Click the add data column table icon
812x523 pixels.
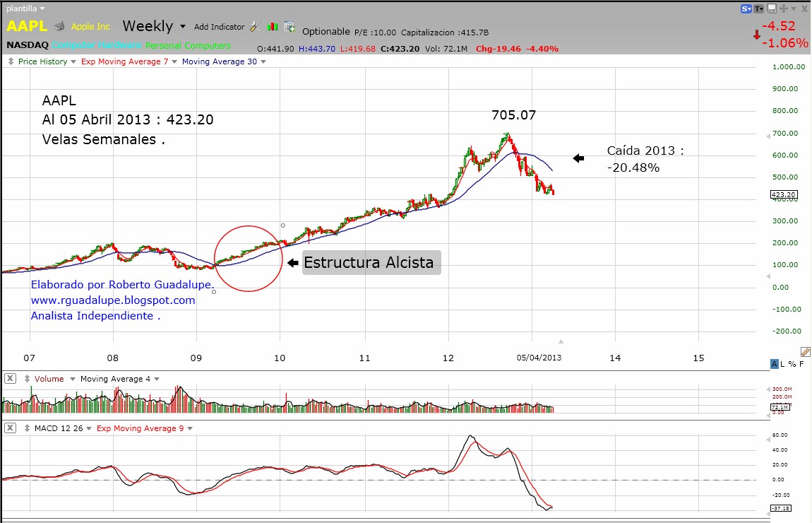289,26
